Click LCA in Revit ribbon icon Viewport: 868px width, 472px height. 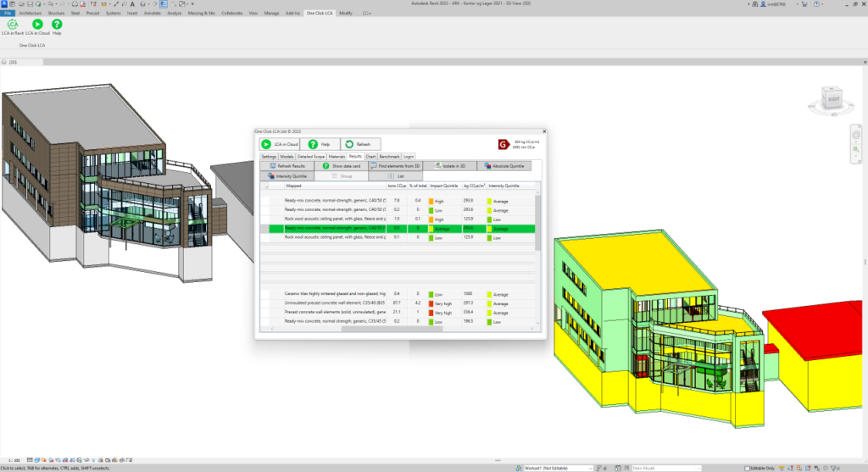[13, 25]
